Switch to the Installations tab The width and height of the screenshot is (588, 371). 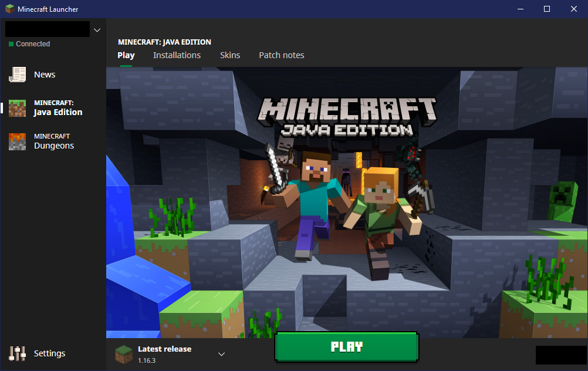pos(177,55)
